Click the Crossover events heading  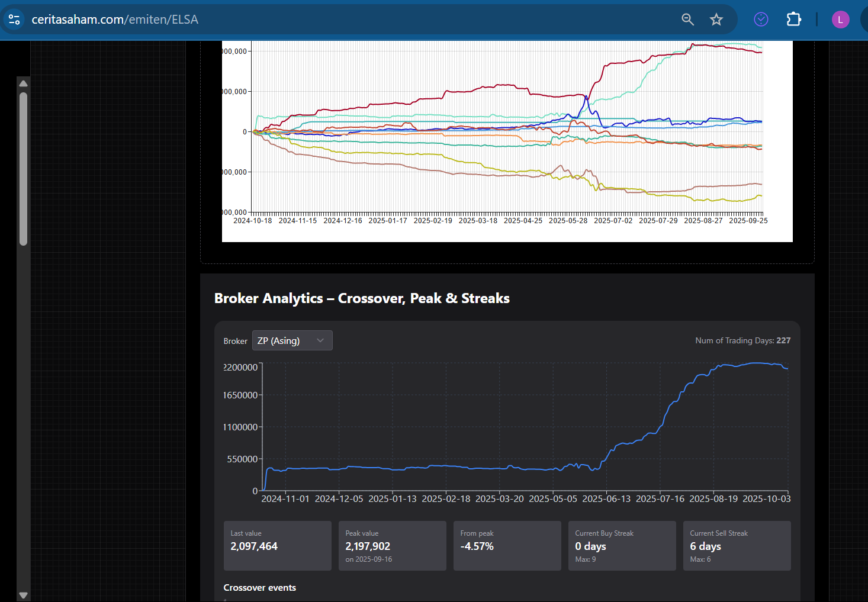pyautogui.click(x=259, y=588)
